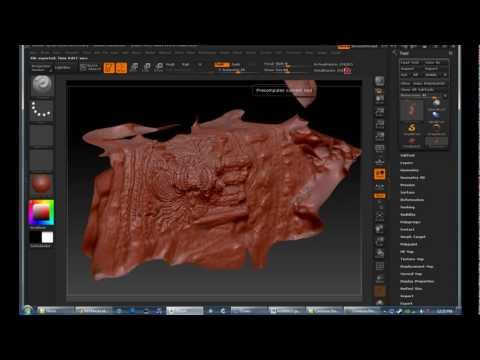This screenshot has height=360, width=480.
Task: Expand the Deformation subpalette
Action: (412, 200)
